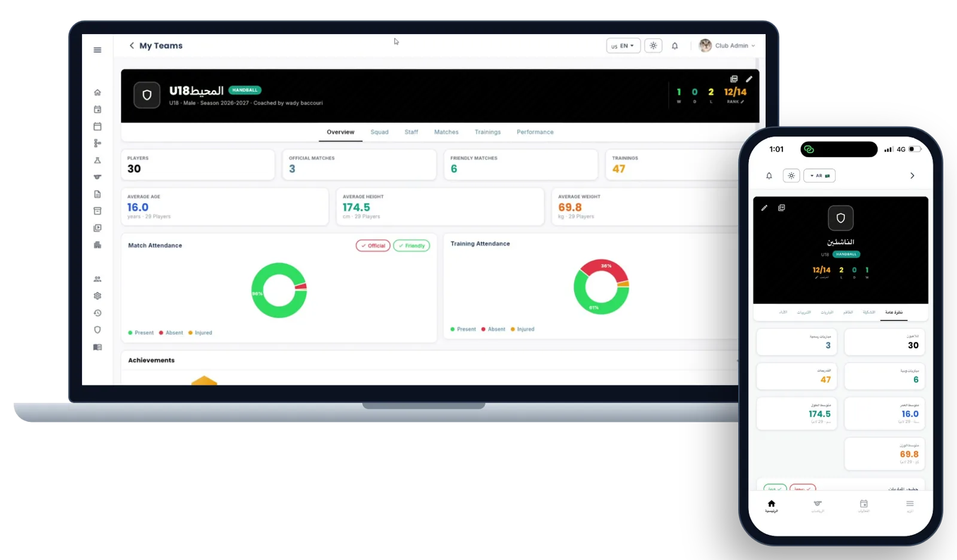Tap the gallery icon on phone team card
The height and width of the screenshot is (560, 957).
click(781, 208)
